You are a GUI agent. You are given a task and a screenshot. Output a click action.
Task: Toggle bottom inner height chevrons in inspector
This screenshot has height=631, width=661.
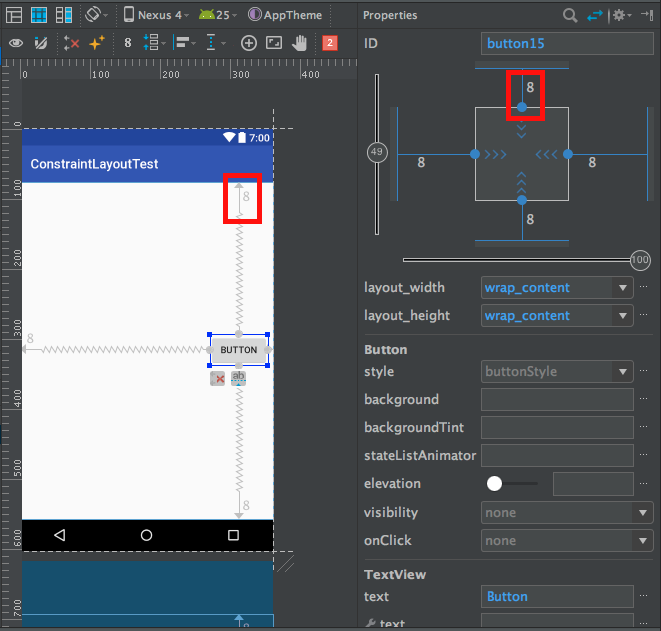(522, 182)
